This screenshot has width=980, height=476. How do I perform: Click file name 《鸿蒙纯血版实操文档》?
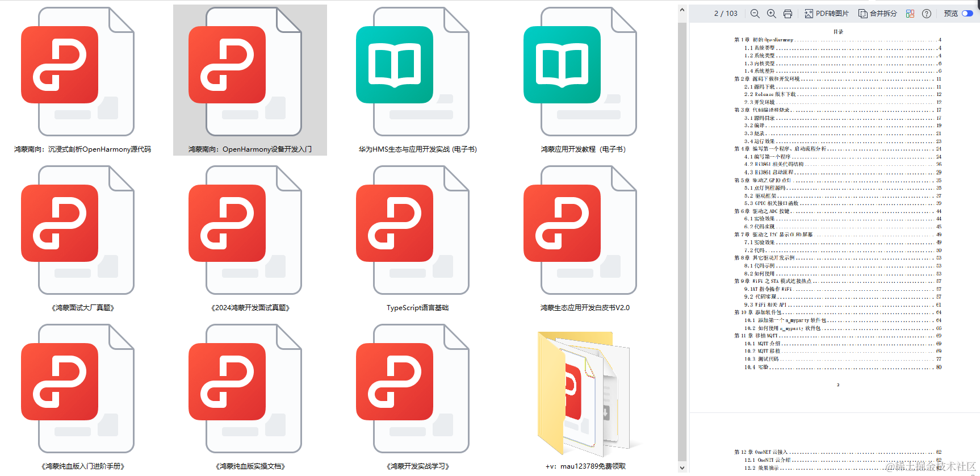[x=250, y=466]
